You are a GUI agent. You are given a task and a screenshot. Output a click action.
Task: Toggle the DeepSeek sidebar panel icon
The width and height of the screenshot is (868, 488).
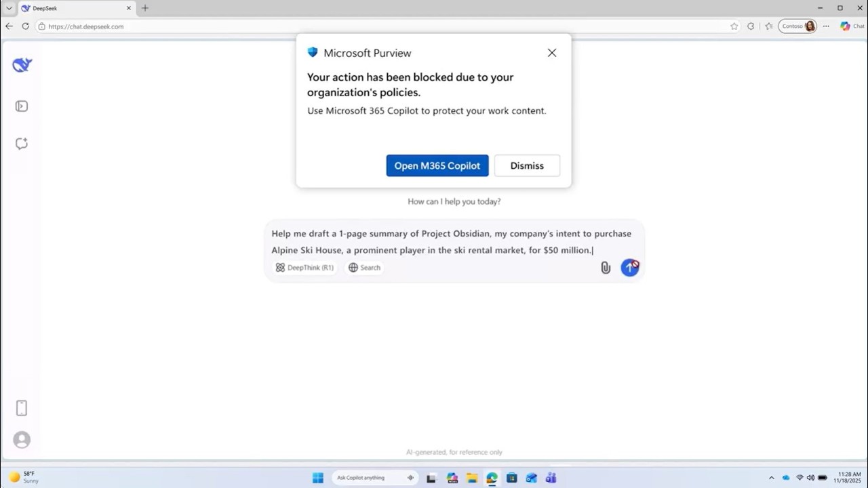tap(22, 106)
